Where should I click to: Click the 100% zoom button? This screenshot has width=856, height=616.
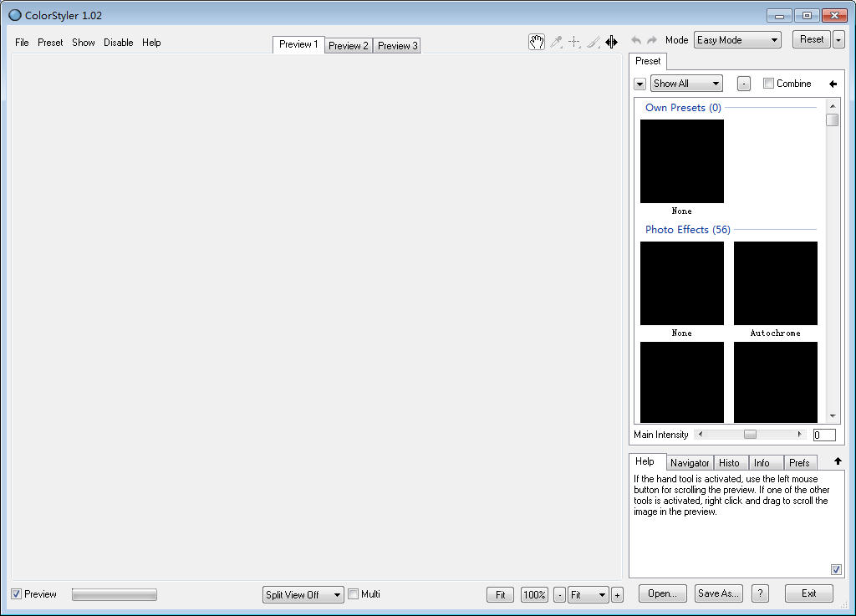(x=534, y=595)
